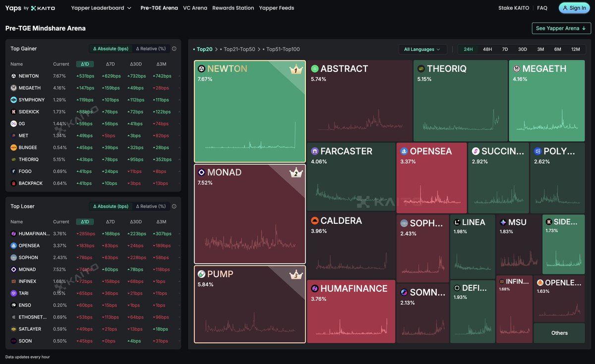
Task: Open the Pre-TGE Arena tab
Action: (x=159, y=8)
